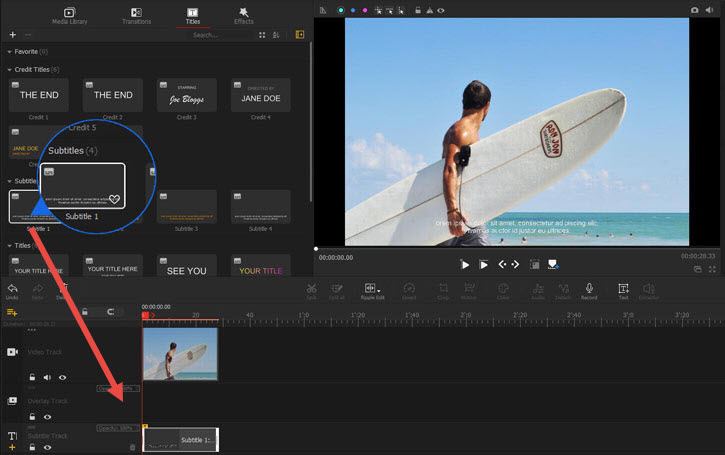
Task: Select THE END Credit 1 title thumbnail
Action: click(x=39, y=96)
